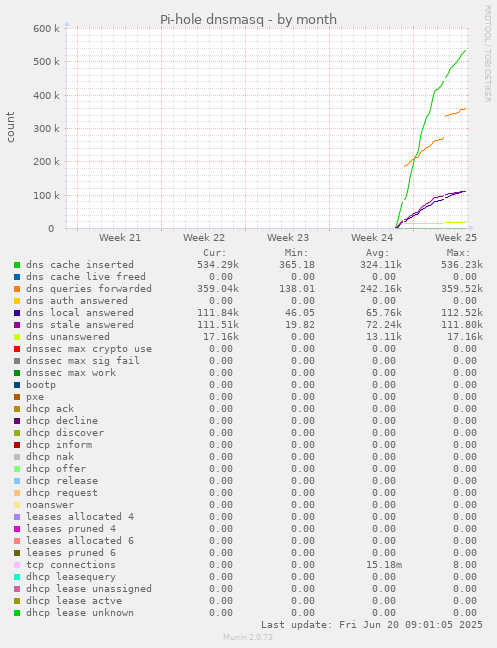Click the 'dnssec max sig fail' legend label
This screenshot has height=648, width=497.
(x=83, y=361)
